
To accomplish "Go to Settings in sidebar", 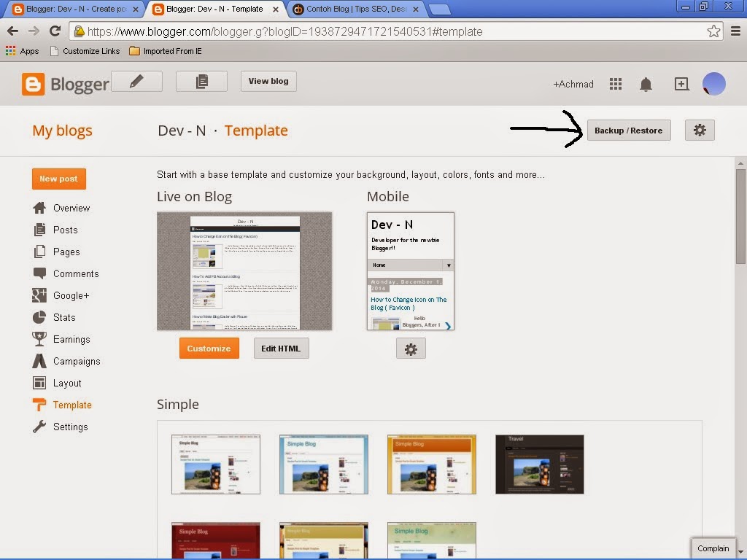I will point(71,427).
